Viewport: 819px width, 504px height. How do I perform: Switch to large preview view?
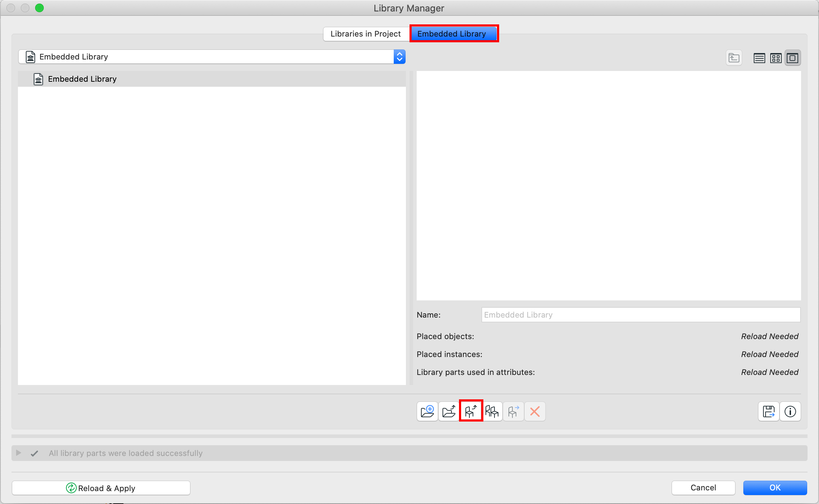click(792, 58)
